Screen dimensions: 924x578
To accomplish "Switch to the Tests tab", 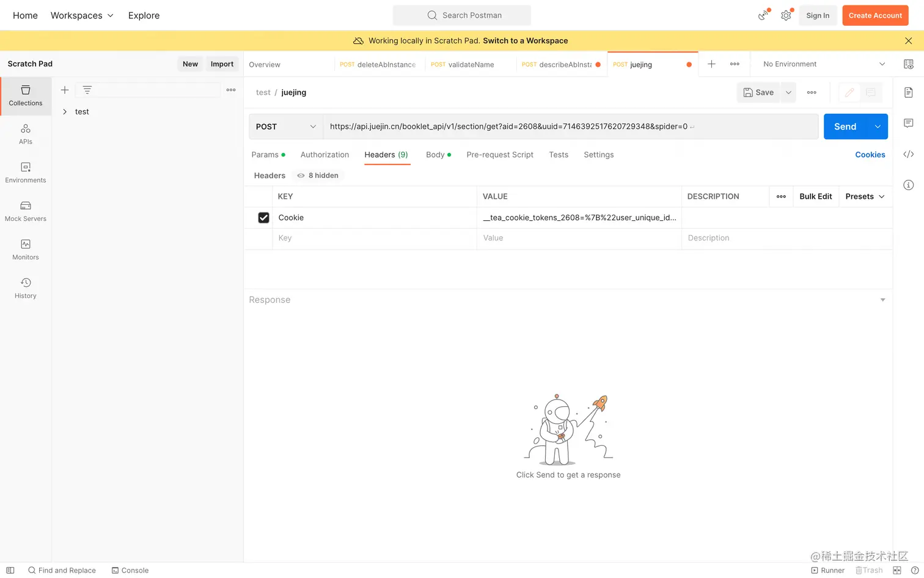I will 559,155.
